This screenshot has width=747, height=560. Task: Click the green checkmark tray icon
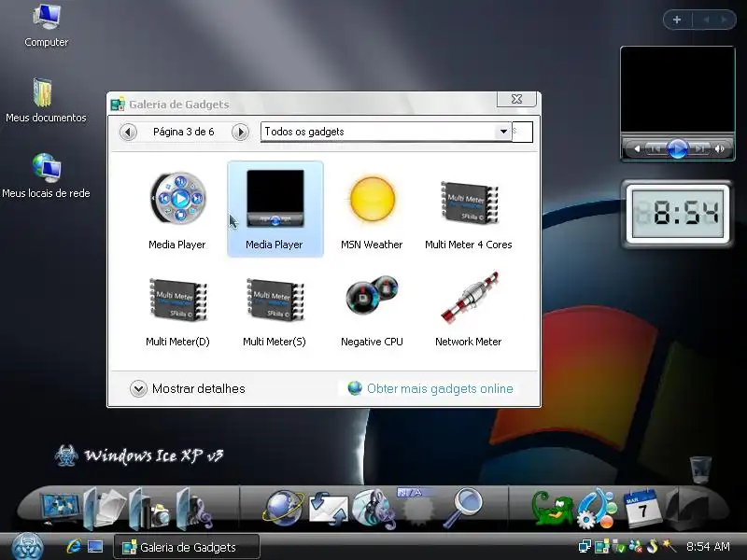(618, 546)
